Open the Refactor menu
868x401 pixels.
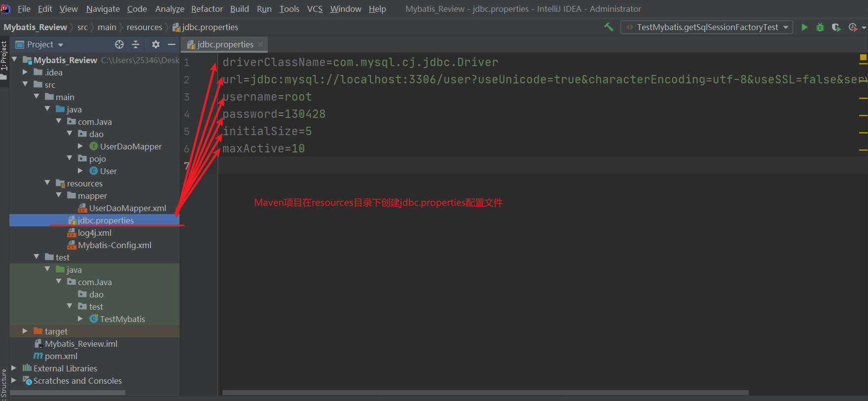pos(207,9)
